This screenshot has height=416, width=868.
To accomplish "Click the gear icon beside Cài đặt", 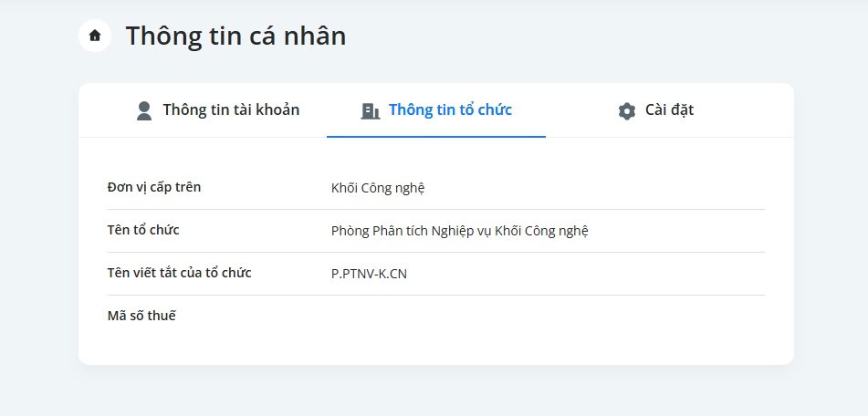I will coord(627,111).
